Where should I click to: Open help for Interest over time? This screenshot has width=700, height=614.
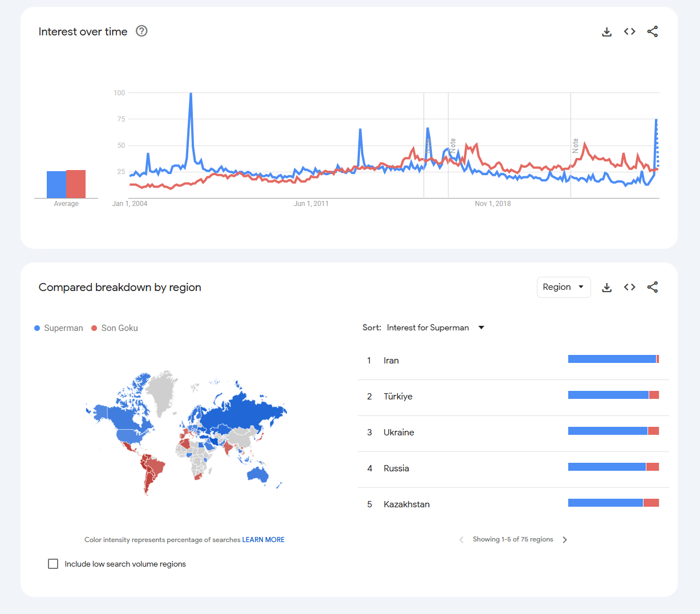[141, 31]
